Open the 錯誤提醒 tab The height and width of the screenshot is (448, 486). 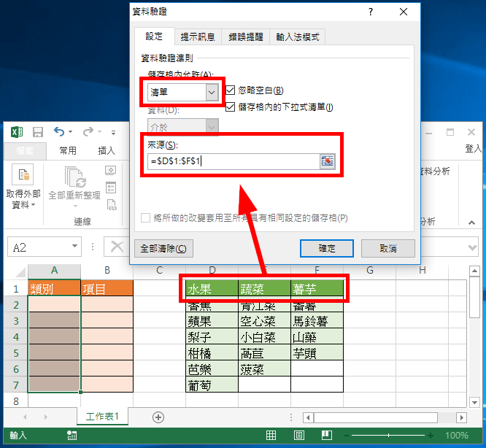tap(248, 36)
